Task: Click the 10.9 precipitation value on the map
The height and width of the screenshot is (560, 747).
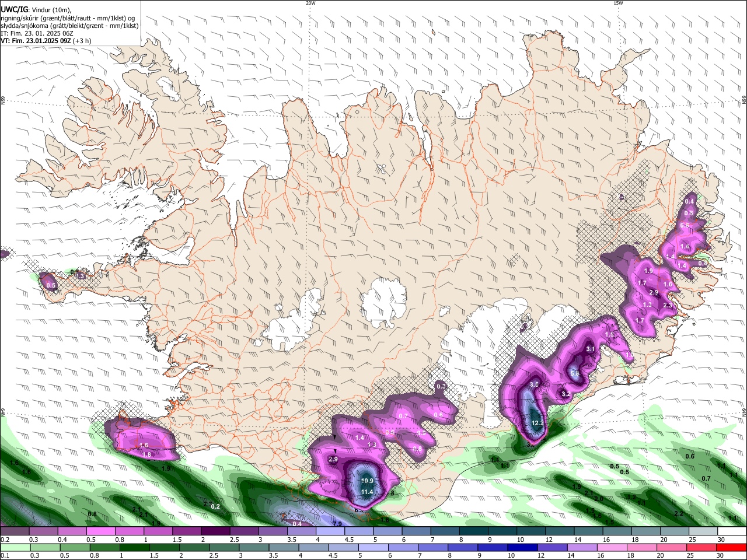Action: click(367, 481)
